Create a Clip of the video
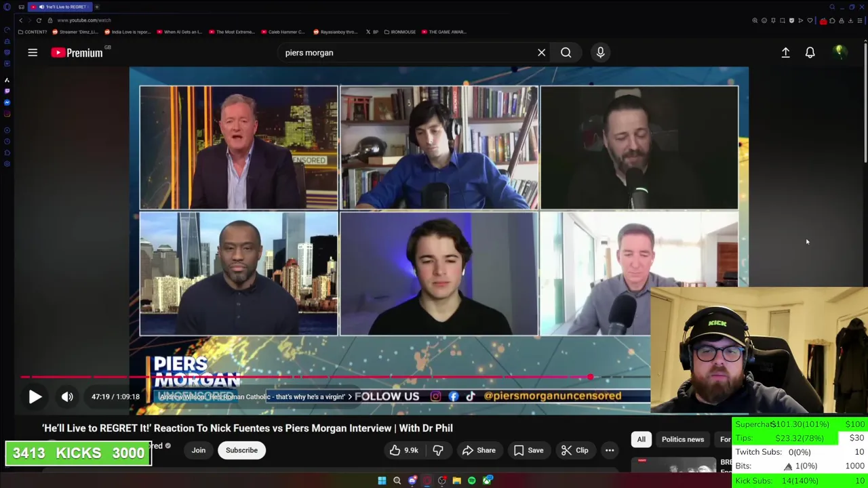This screenshot has height=488, width=868. (574, 450)
